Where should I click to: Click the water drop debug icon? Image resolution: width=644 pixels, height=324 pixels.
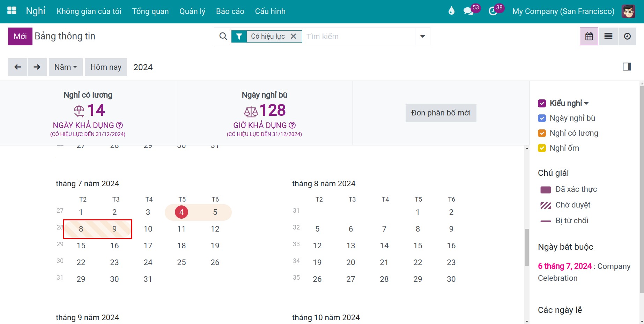click(451, 11)
